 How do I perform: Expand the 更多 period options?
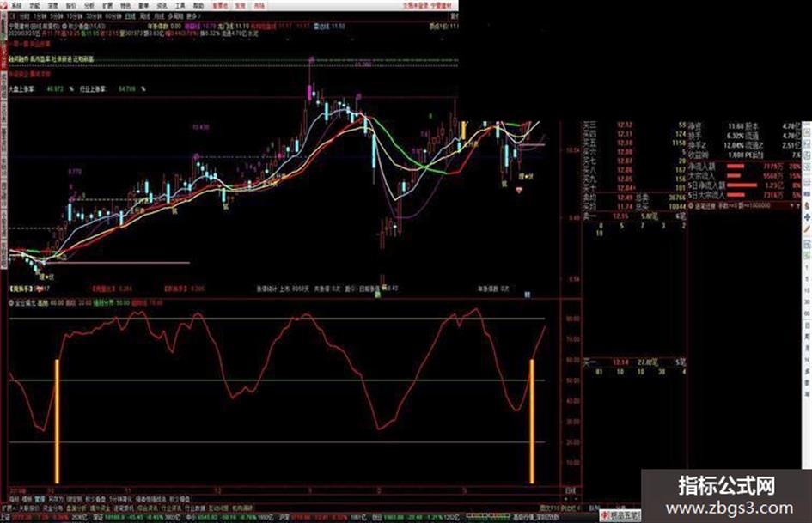[192, 16]
